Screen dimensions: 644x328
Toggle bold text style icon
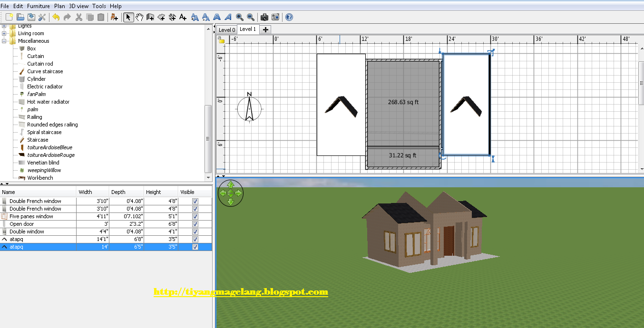[217, 17]
